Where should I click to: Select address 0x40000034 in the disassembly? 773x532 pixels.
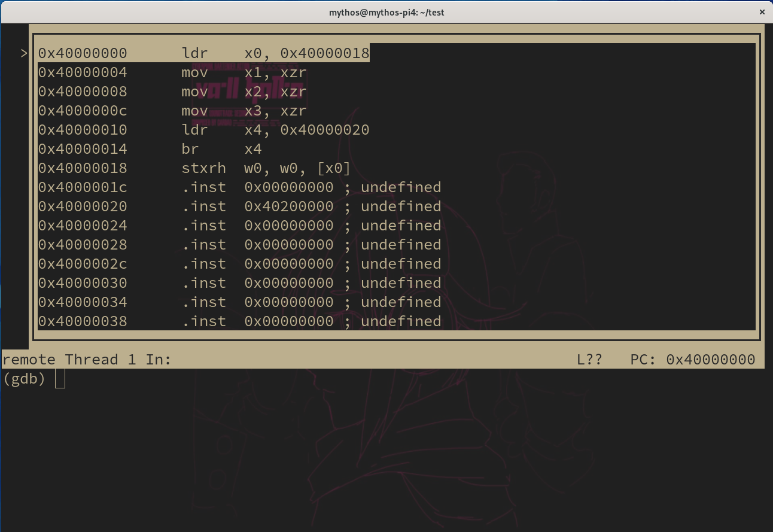click(83, 302)
